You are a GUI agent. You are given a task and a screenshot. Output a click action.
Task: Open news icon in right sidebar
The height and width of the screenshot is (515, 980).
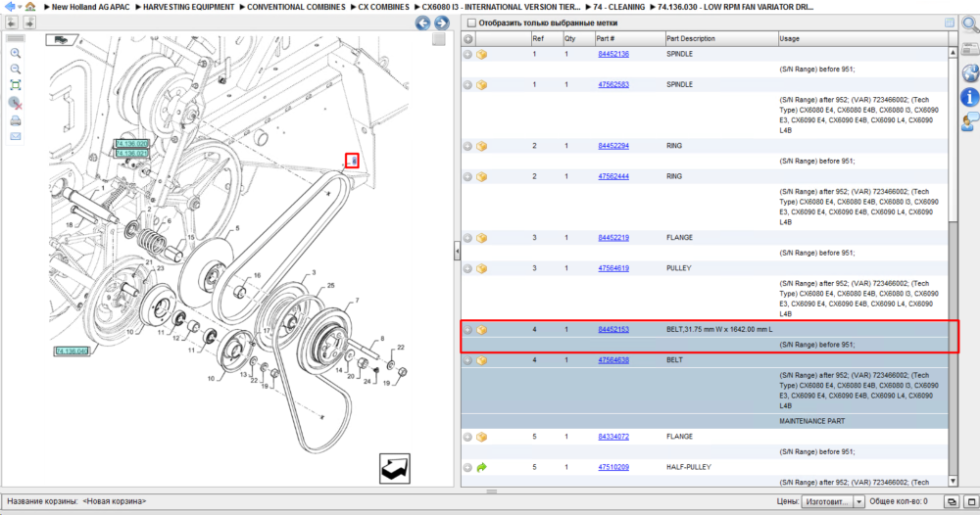pyautogui.click(x=970, y=49)
